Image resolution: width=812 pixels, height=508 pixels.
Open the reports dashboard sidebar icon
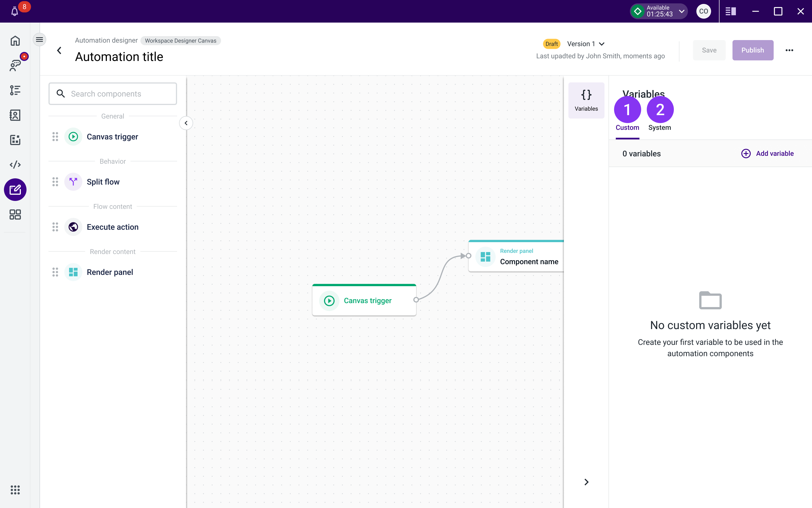pyautogui.click(x=15, y=140)
